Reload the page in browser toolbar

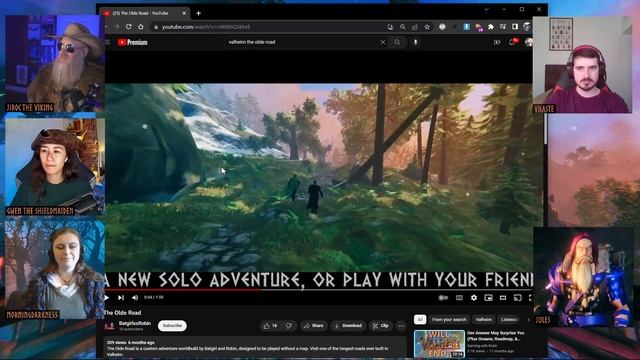tap(129, 27)
